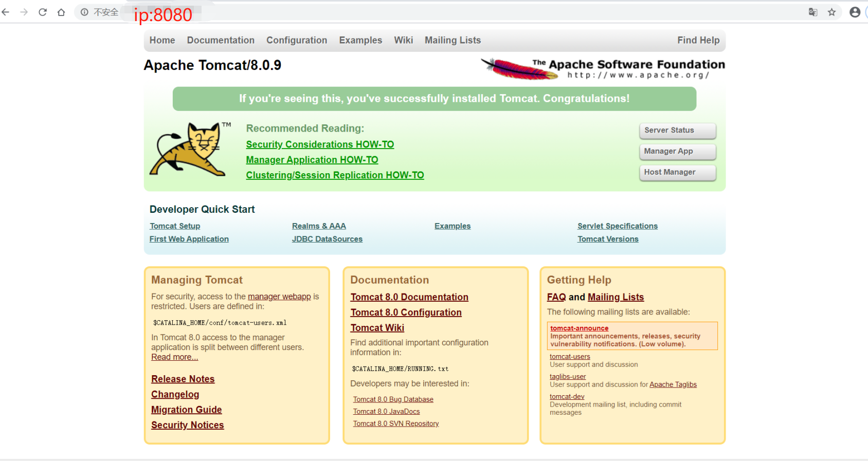Open Examples link in Developer Quick Start
Viewport: 868px width, 461px height.
453,226
